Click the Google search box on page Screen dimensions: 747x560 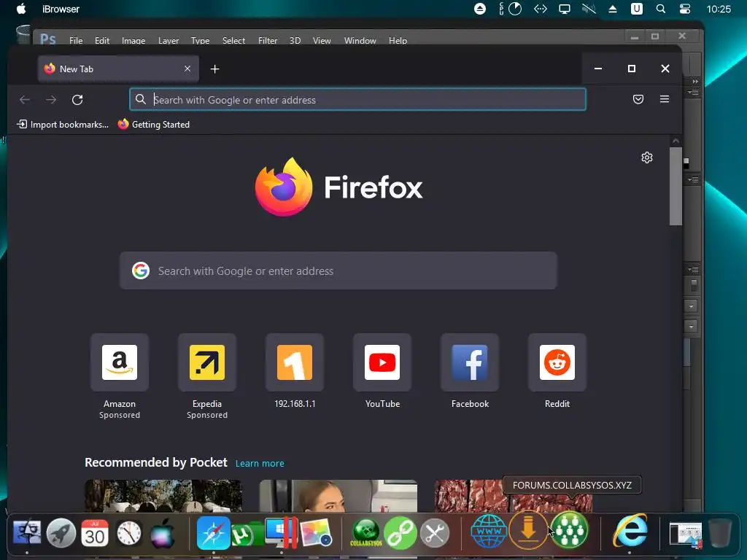point(338,271)
